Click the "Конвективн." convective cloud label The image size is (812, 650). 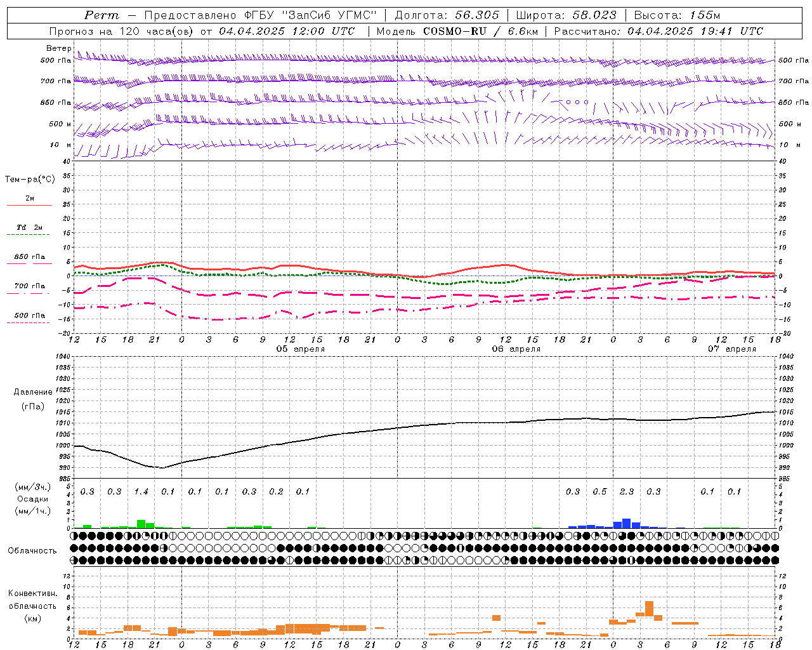[x=33, y=594]
